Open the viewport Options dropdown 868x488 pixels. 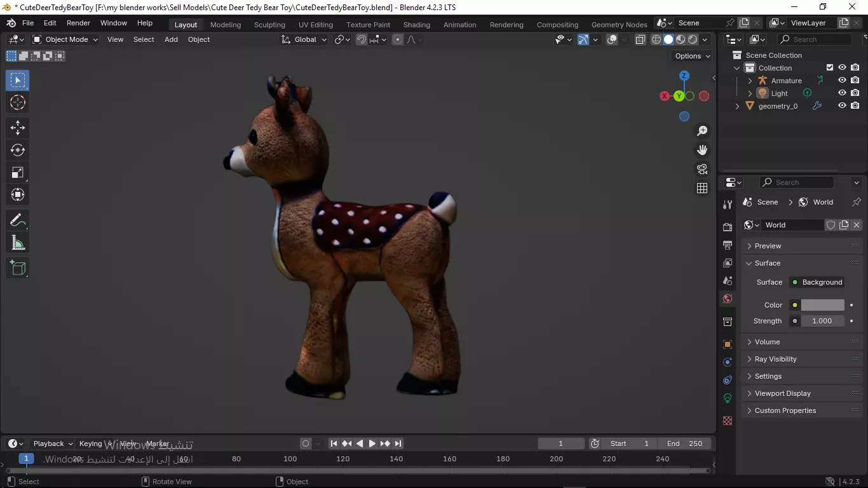[693, 56]
